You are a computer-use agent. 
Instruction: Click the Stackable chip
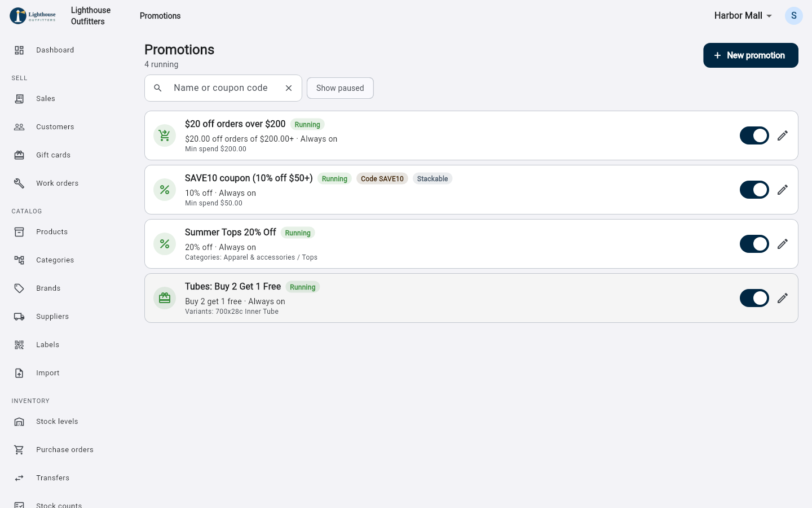[x=433, y=179]
